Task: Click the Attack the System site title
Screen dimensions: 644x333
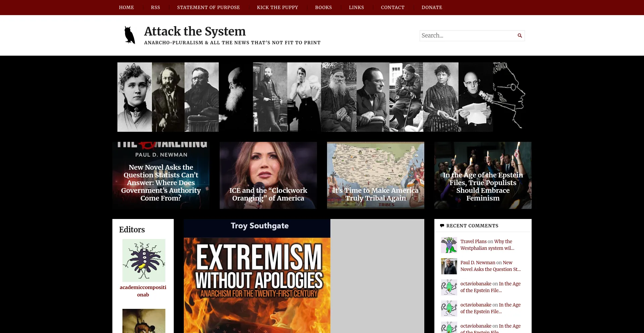Action: pyautogui.click(x=195, y=31)
